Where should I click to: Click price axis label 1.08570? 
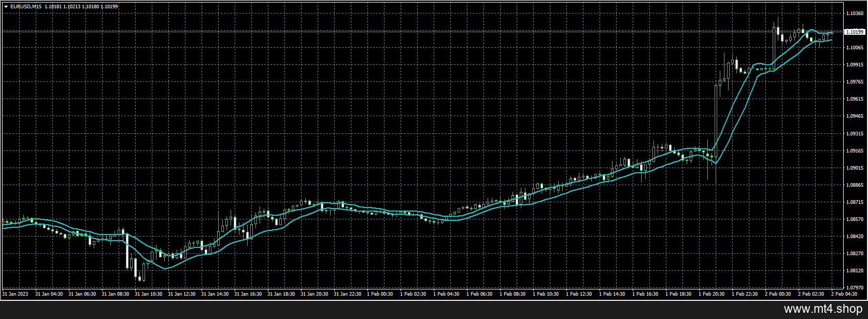pyautogui.click(x=854, y=219)
